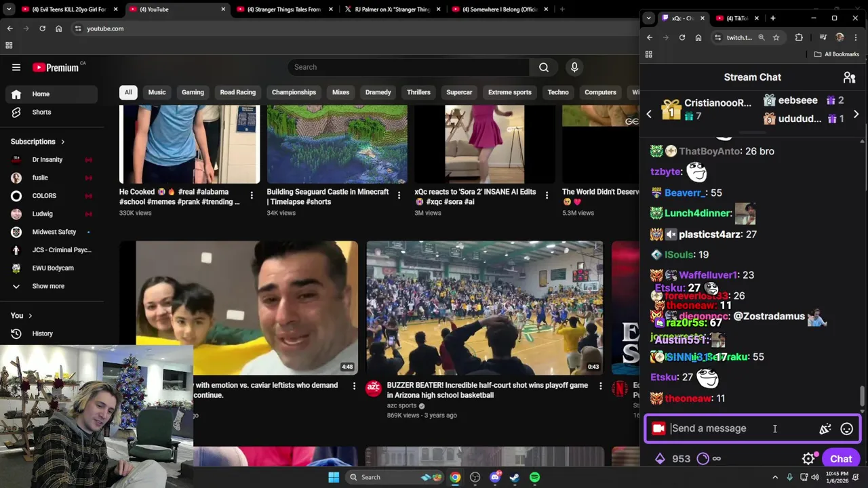
Task: Reload the youtube.com page in left browser
Action: tap(42, 28)
